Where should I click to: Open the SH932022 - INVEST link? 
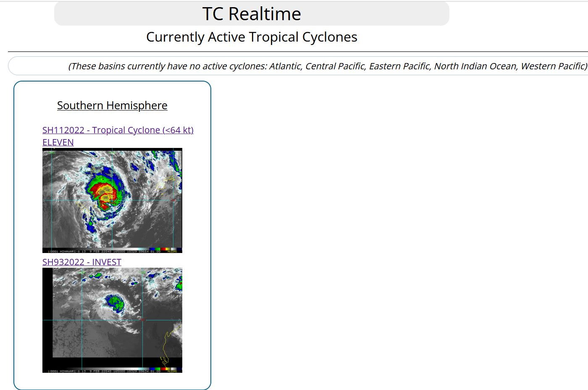tap(82, 262)
